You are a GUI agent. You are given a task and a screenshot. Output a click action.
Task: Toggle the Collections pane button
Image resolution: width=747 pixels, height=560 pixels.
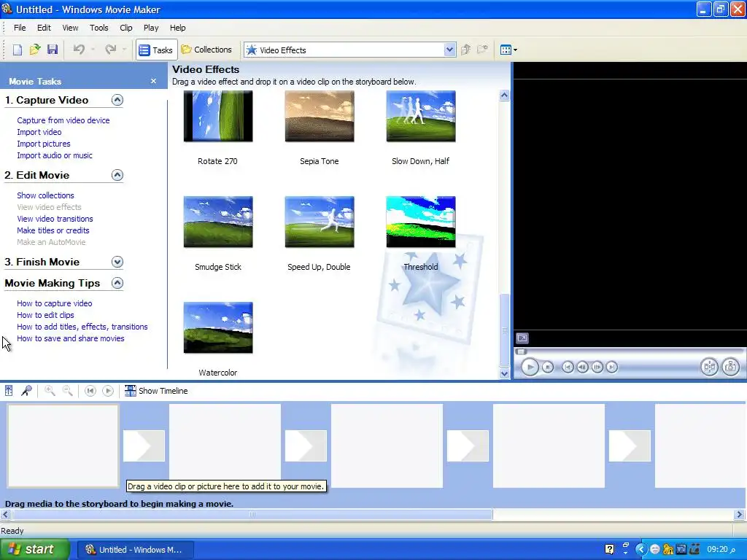[206, 50]
